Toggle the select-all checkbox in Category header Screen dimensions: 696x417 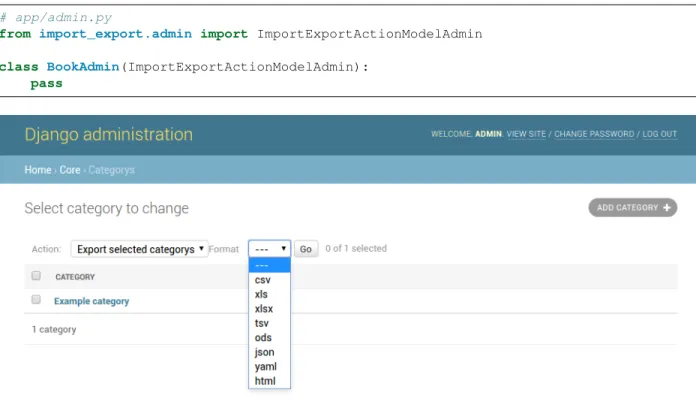point(36,276)
